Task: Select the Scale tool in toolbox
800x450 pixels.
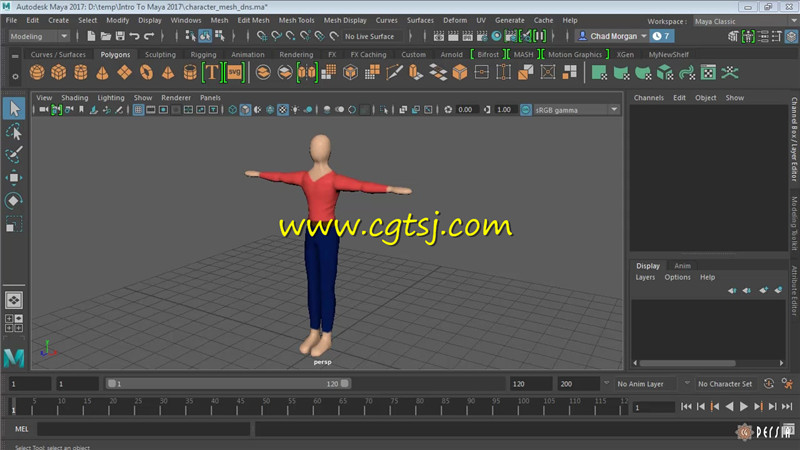Action: tap(14, 224)
